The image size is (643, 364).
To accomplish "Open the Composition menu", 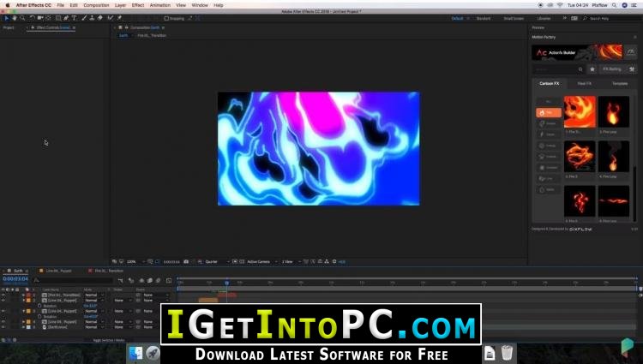I will [96, 5].
